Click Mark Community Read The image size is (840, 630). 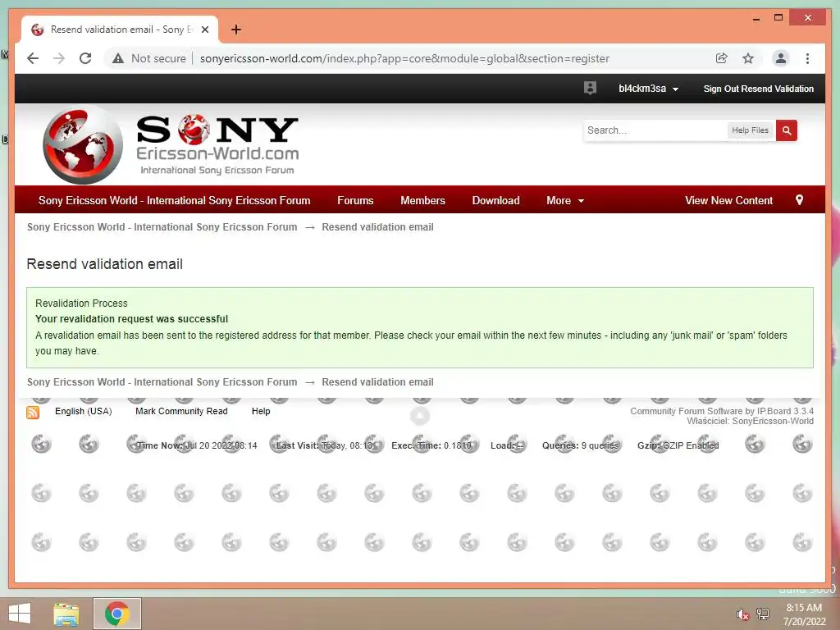coord(181,411)
